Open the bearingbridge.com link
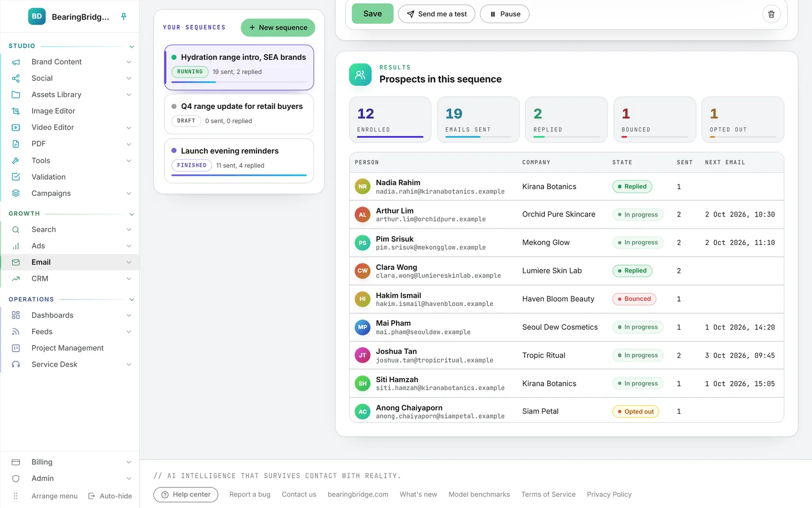The image size is (812, 508). (358, 495)
